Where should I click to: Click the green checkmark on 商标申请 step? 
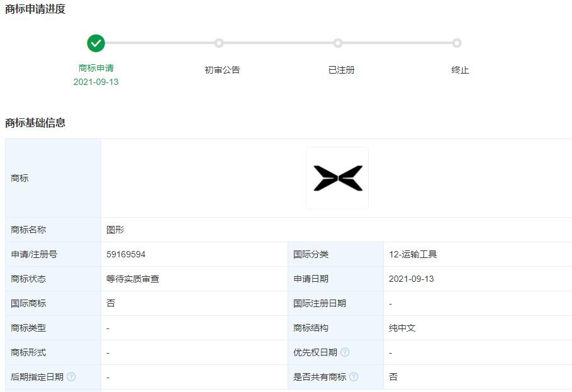click(96, 43)
